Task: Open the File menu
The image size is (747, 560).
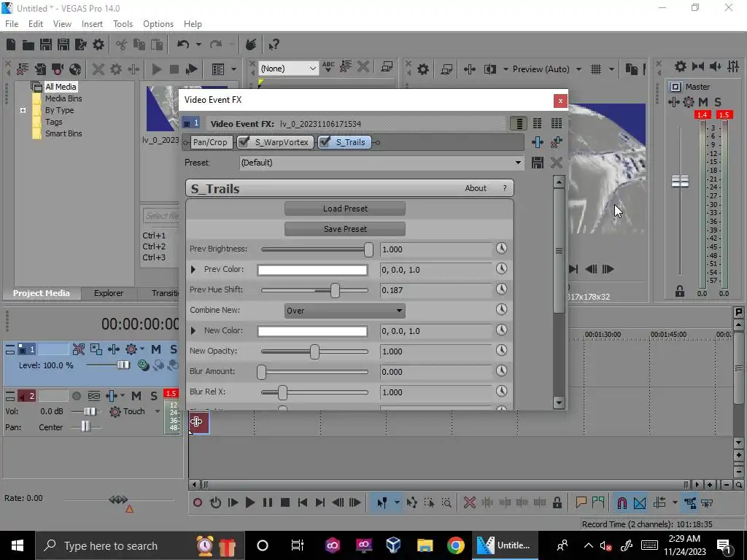Action: coord(12,24)
